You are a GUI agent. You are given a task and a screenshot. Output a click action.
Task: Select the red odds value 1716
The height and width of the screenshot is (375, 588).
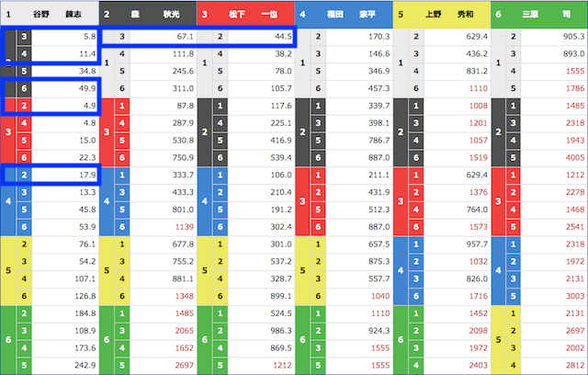(x=479, y=296)
